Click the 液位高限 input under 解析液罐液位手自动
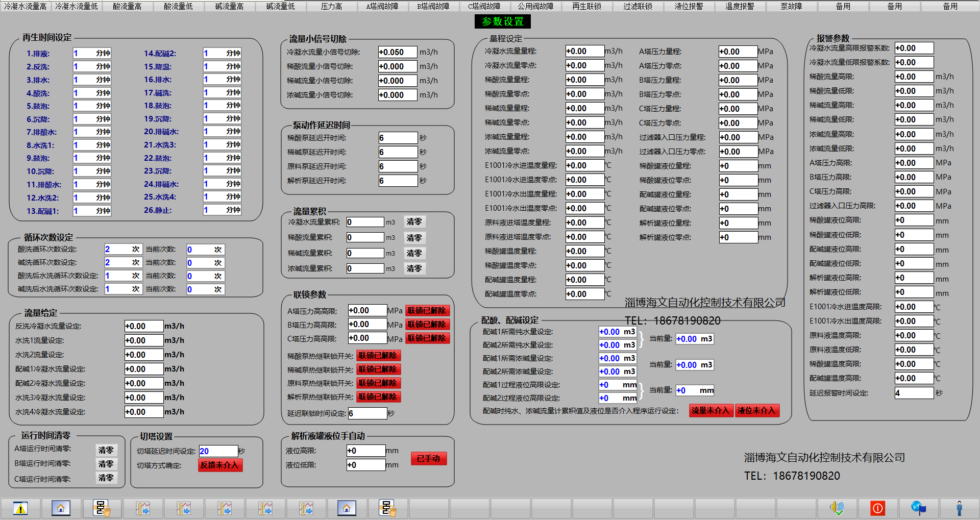This screenshot has height=520, width=980. point(366,451)
